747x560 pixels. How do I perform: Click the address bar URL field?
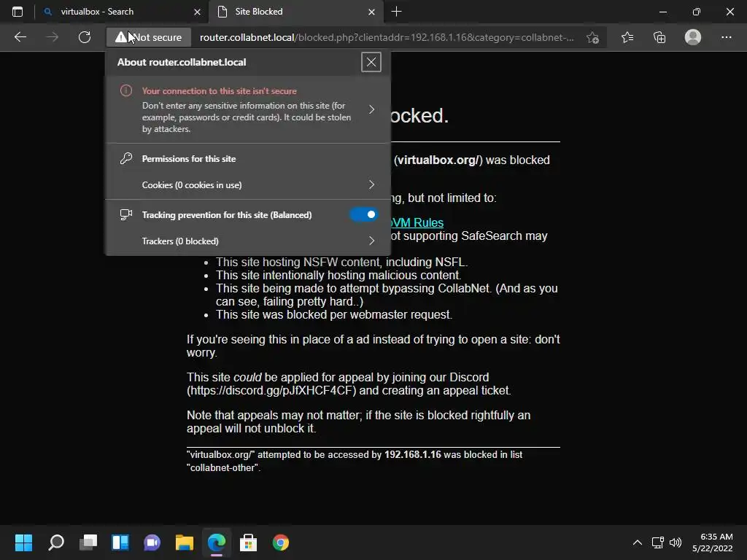[x=387, y=37]
